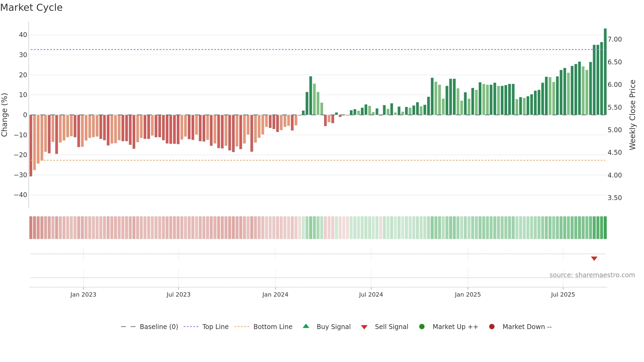Click the 40 tick on Change axis
Screen dimensions: 644x362
pyautogui.click(x=23, y=35)
